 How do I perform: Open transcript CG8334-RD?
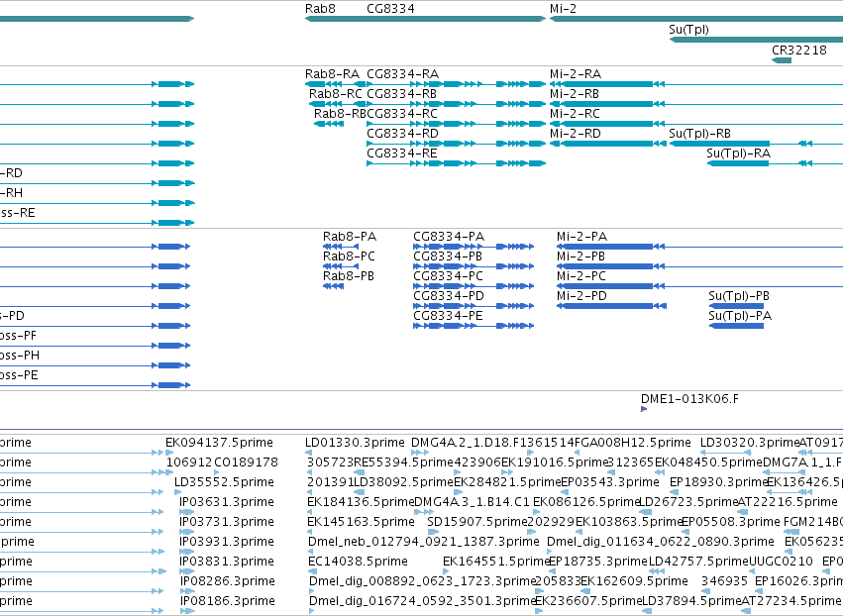pyautogui.click(x=403, y=134)
